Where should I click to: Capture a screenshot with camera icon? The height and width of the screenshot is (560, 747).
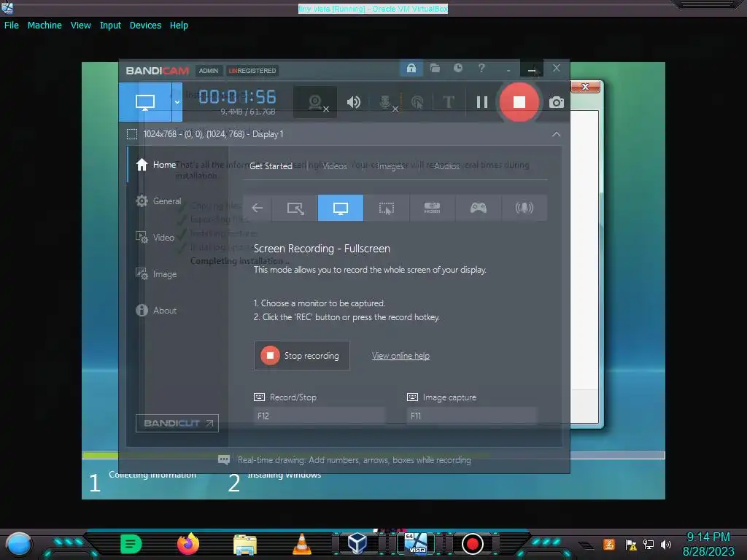(556, 102)
